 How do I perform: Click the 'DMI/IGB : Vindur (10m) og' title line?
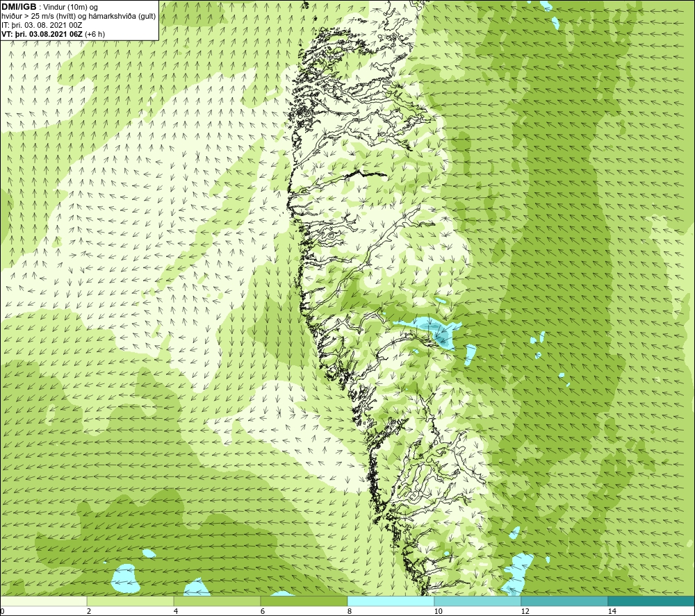(49, 7)
